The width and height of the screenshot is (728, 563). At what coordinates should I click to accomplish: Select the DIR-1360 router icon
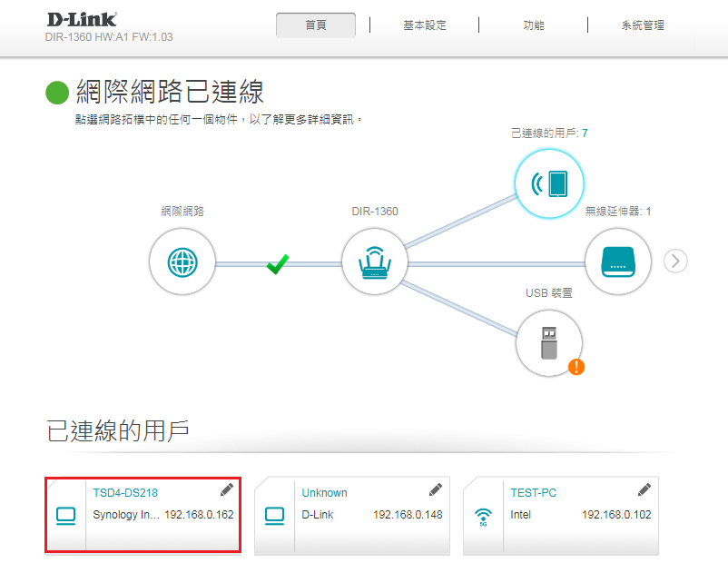374,262
